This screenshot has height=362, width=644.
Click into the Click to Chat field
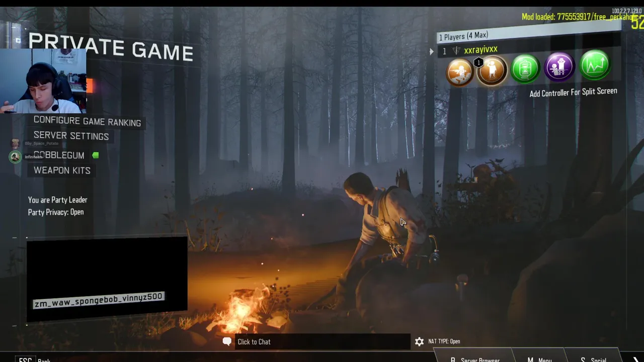(322, 342)
